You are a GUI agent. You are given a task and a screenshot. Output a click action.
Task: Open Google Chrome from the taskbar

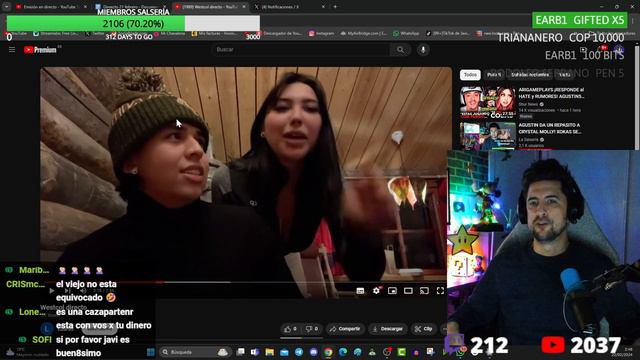[x=329, y=352]
